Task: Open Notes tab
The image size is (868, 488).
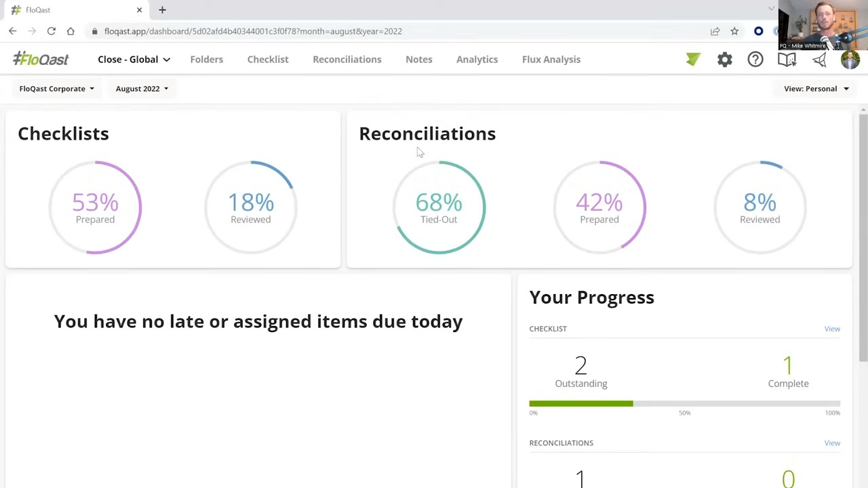Action: click(419, 60)
